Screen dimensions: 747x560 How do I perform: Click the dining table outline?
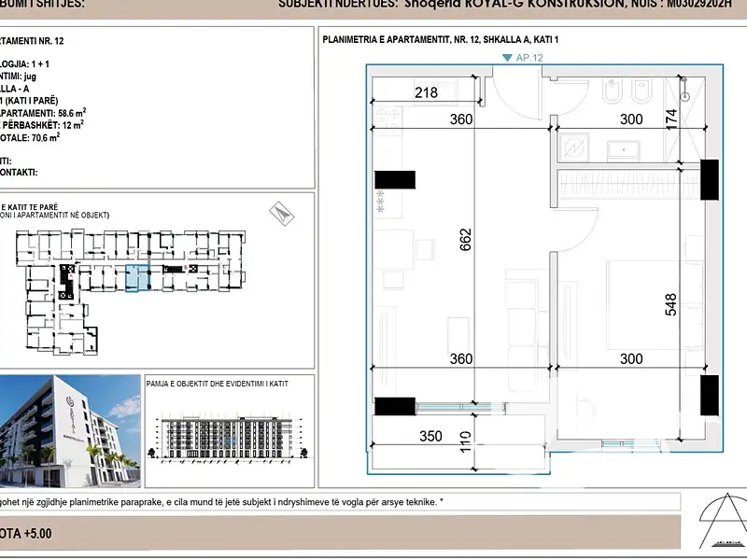pyautogui.click(x=393, y=250)
